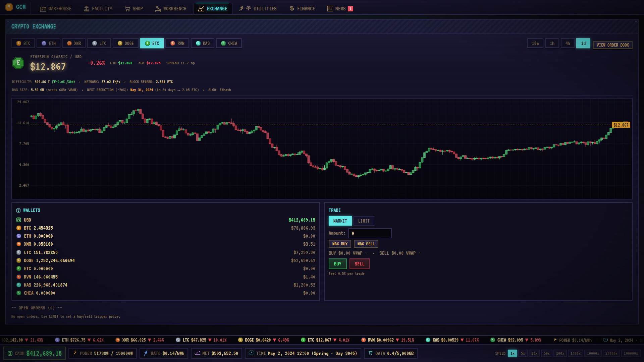Open the Facility tab
The width and height of the screenshot is (644, 362).
[x=98, y=9]
